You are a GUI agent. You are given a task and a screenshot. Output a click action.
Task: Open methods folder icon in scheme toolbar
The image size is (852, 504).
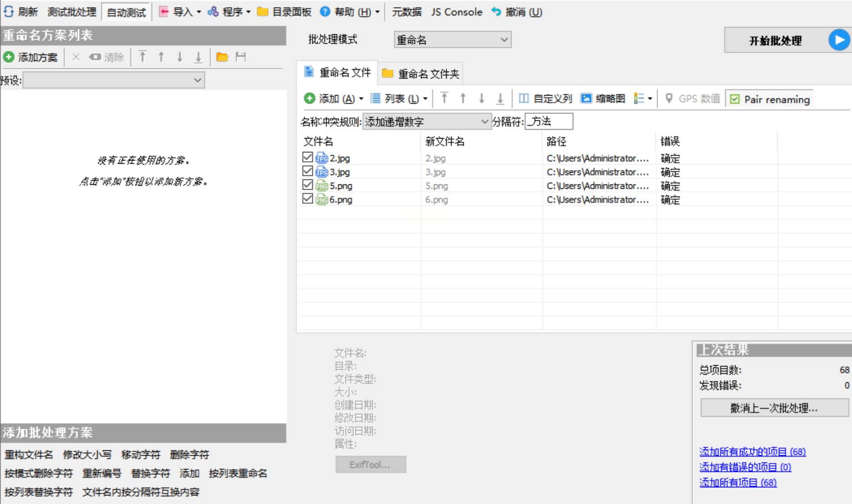(x=222, y=57)
